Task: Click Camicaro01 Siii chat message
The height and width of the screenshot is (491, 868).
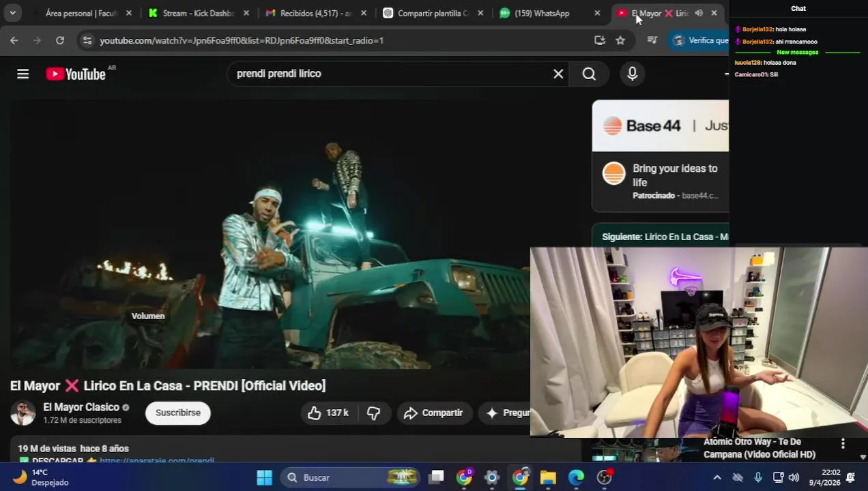Action: [756, 74]
